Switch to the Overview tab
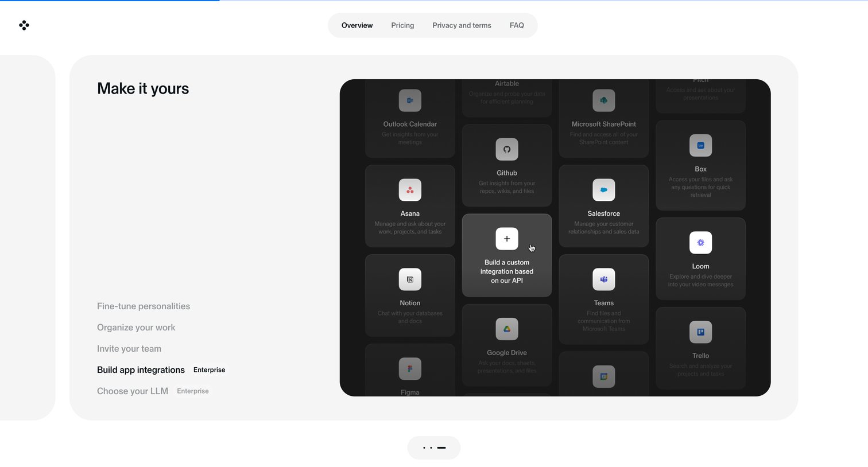The height and width of the screenshot is (467, 868). click(357, 25)
